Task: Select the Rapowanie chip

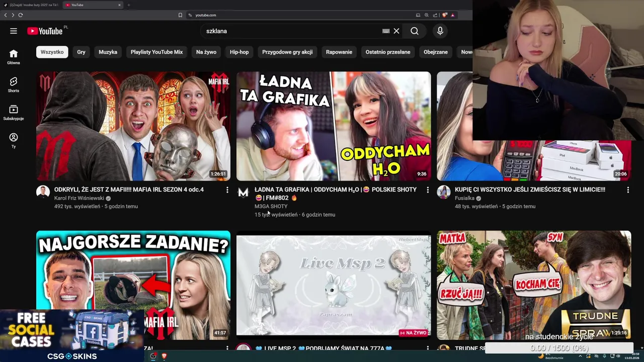Action: pos(339,52)
